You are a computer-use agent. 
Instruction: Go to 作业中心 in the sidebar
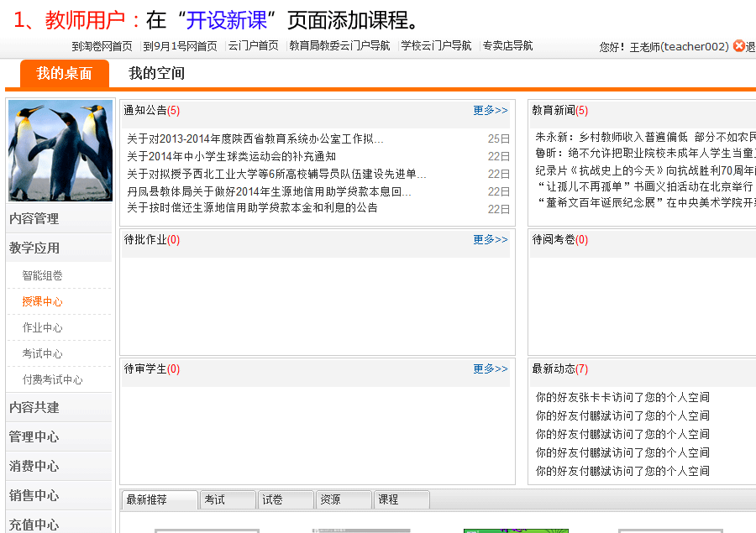click(x=42, y=327)
